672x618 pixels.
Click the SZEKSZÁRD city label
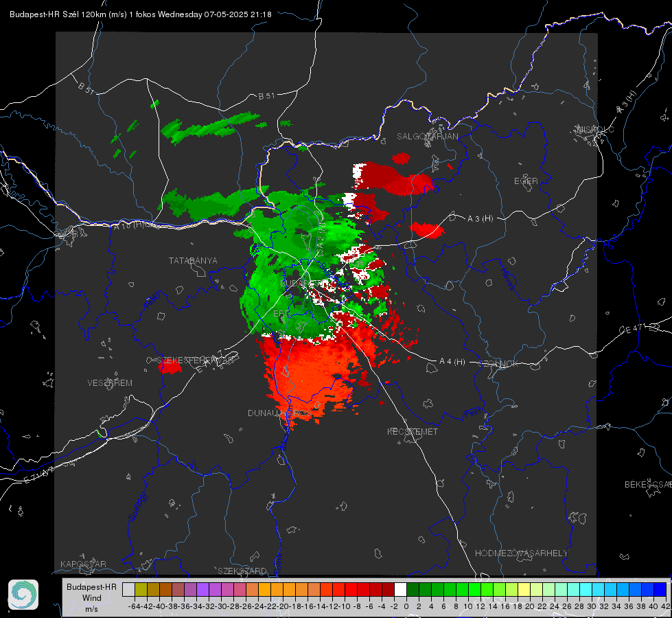pos(242,571)
